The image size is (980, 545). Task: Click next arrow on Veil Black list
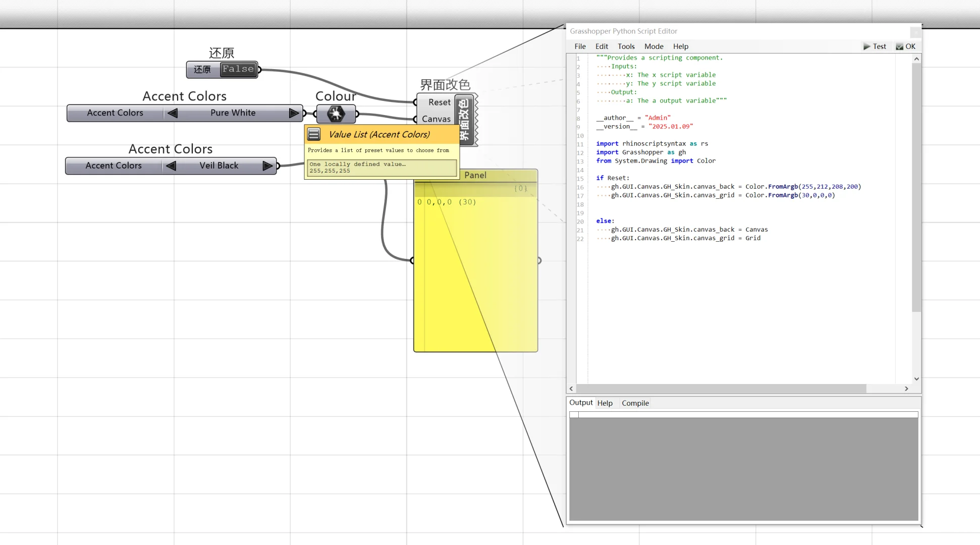click(x=267, y=166)
